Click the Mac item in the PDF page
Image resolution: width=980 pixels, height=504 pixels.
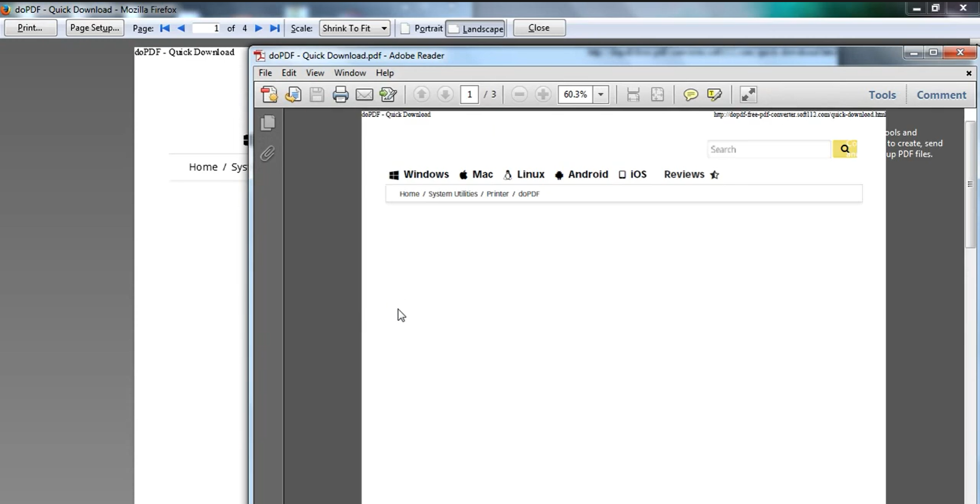[476, 175]
